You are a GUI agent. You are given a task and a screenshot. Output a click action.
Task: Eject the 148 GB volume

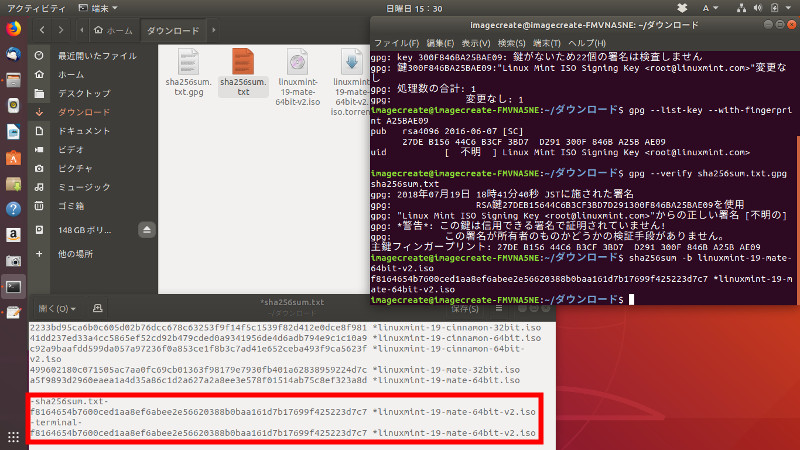click(146, 230)
